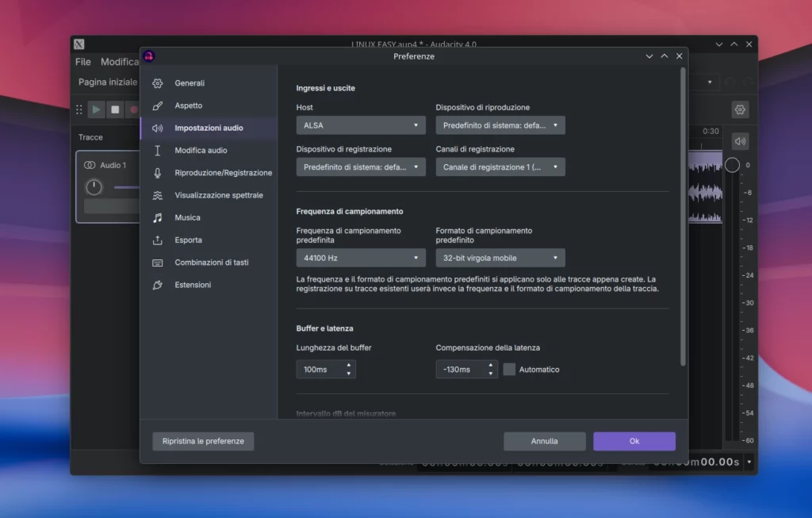812x518 pixels.
Task: Select the Audio 1 track name
Action: [x=113, y=165]
